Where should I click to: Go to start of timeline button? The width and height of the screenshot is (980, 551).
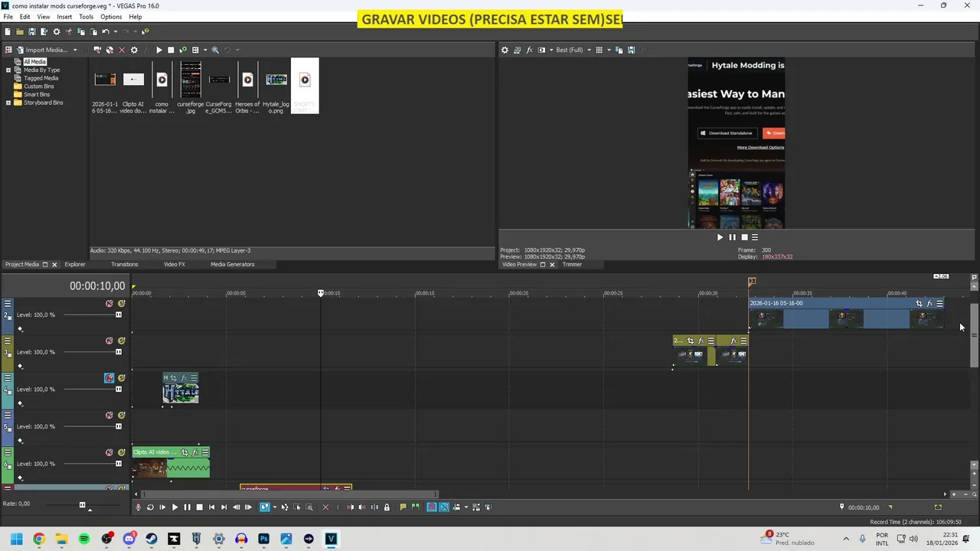point(212,507)
